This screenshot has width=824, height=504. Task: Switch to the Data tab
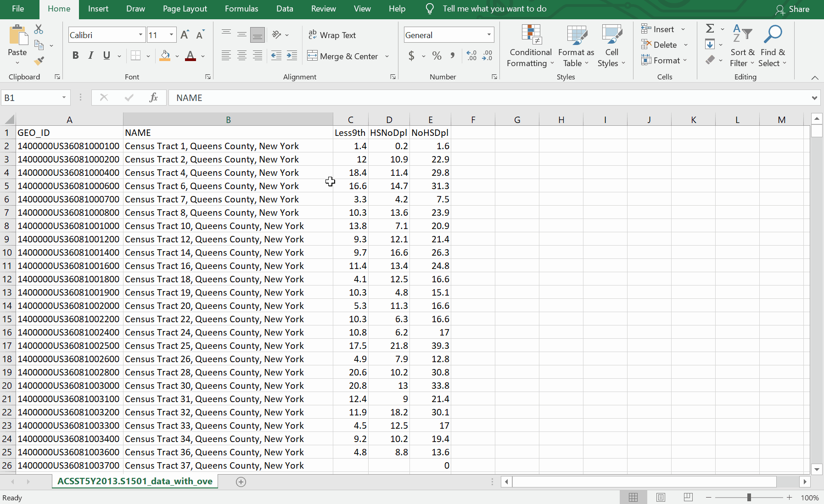pos(285,9)
